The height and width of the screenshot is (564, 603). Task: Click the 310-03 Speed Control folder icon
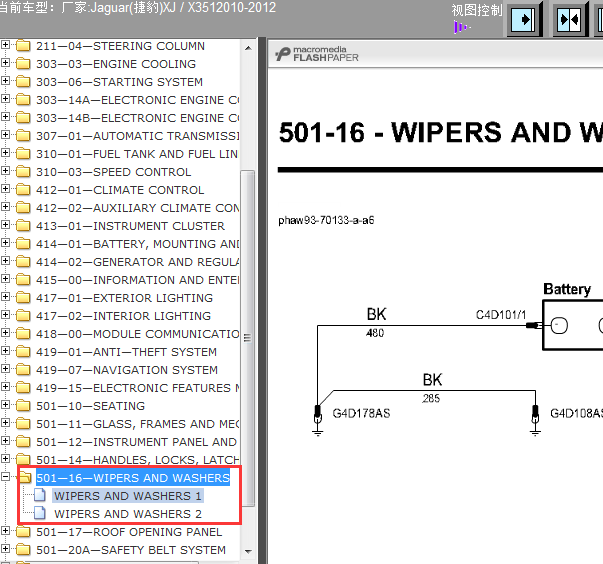23,172
